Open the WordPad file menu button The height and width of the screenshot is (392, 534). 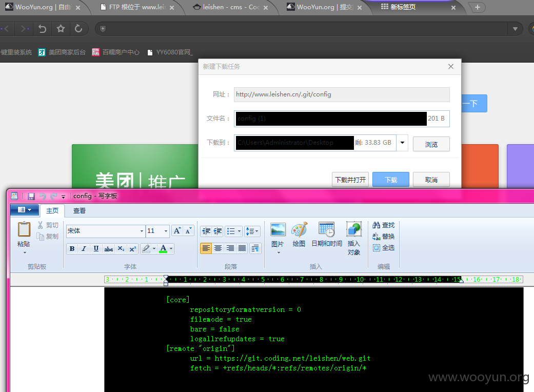point(24,210)
